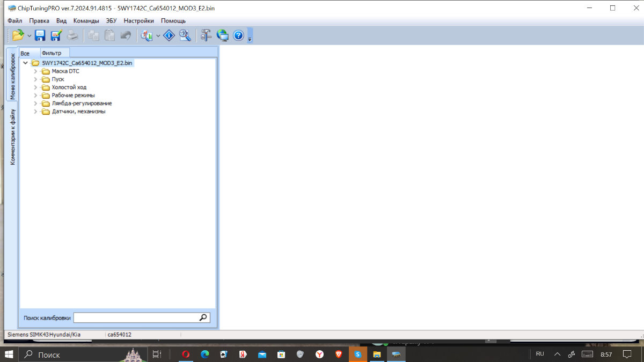Click the Undo arrow icon
The height and width of the screenshot is (362, 644).
click(x=126, y=35)
